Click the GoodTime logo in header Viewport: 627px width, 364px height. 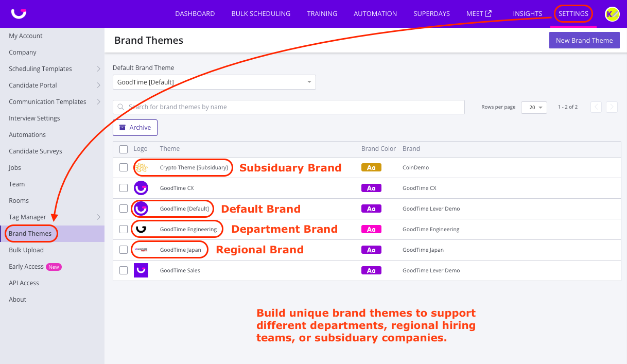point(19,13)
